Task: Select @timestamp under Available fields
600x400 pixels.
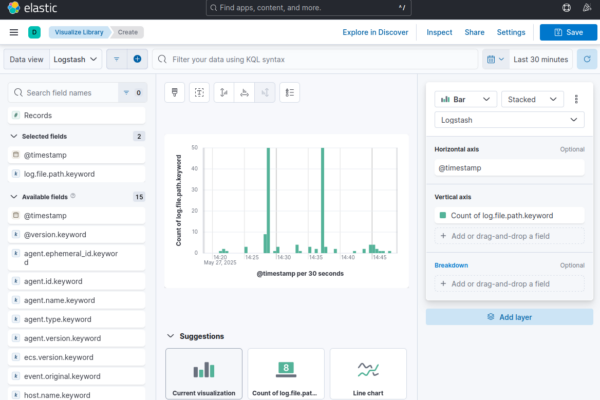Action: coord(77,216)
